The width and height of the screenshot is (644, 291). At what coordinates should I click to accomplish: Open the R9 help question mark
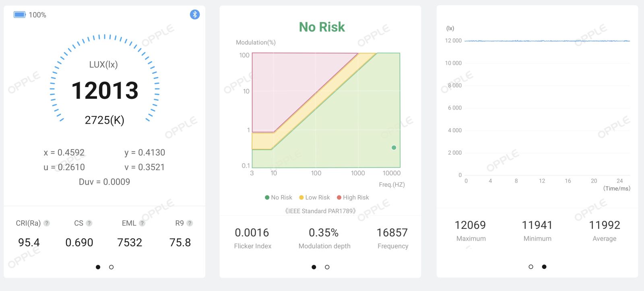190,223
